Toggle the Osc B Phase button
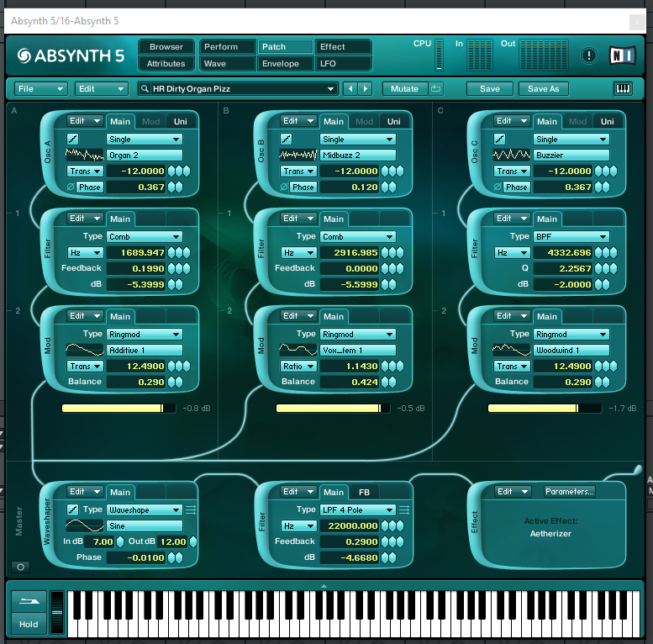This screenshot has height=644, width=653. [x=303, y=187]
